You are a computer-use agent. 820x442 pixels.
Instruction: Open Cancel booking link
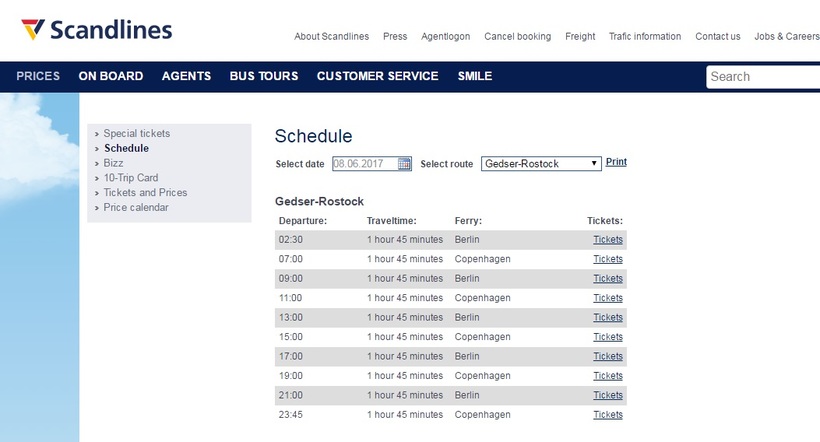pyautogui.click(x=518, y=37)
